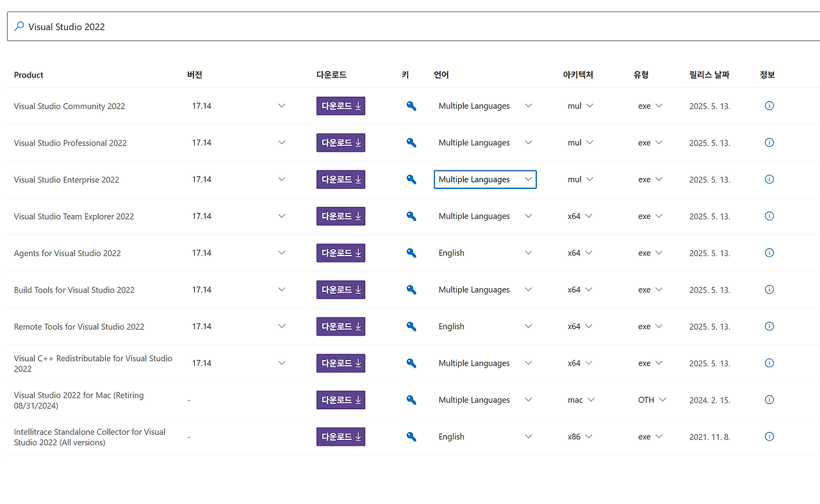820x504 pixels.
Task: Select the Visual Studio Community 2022 product name
Action: (x=70, y=106)
